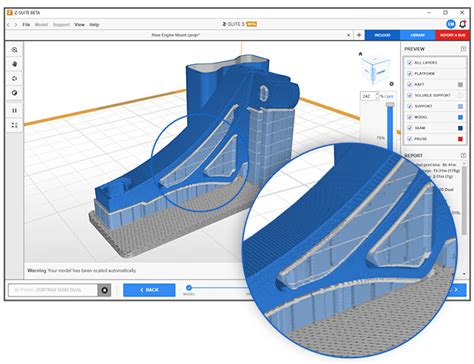Open the Model menu
This screenshot has width=474, height=364.
coord(41,25)
